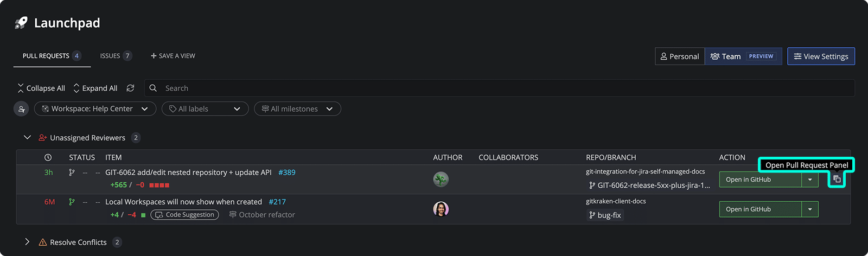The height and width of the screenshot is (256, 868).
Task: Expand All sections
Action: click(95, 88)
